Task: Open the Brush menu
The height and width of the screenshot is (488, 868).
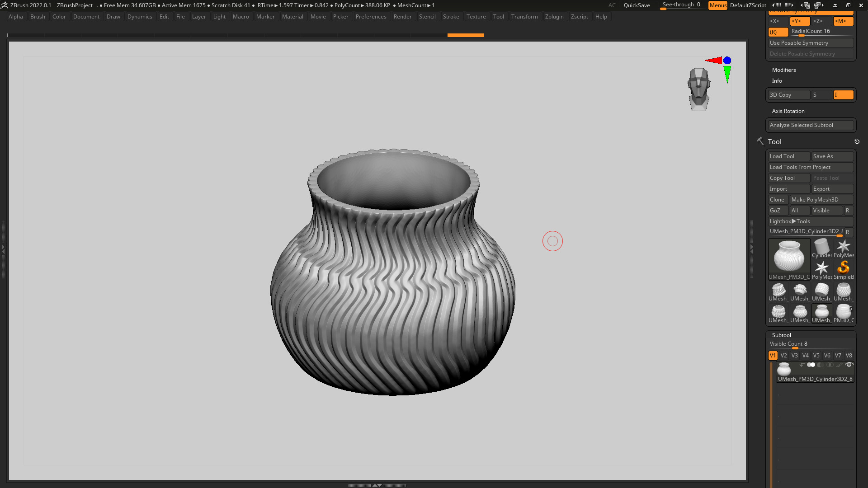Action: pyautogui.click(x=38, y=17)
